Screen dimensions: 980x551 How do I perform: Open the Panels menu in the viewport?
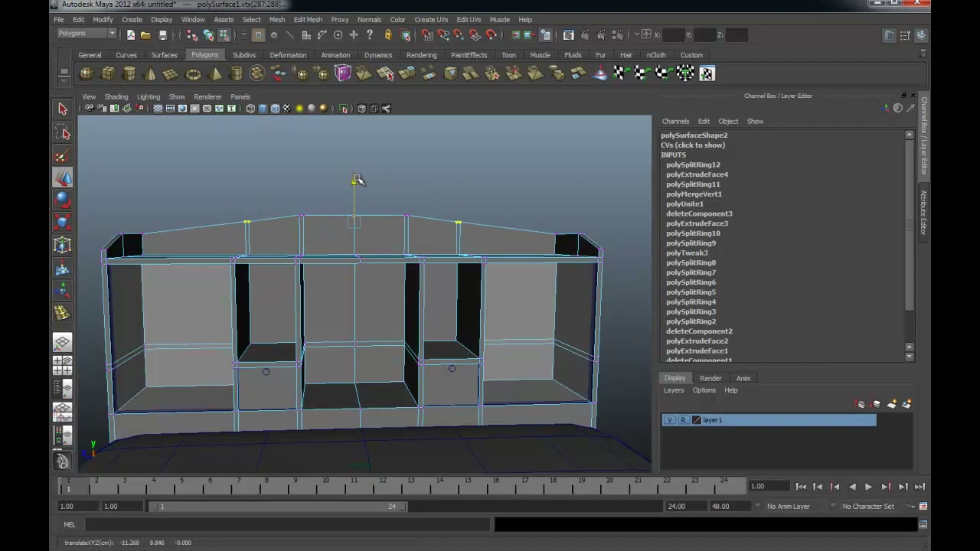(240, 96)
